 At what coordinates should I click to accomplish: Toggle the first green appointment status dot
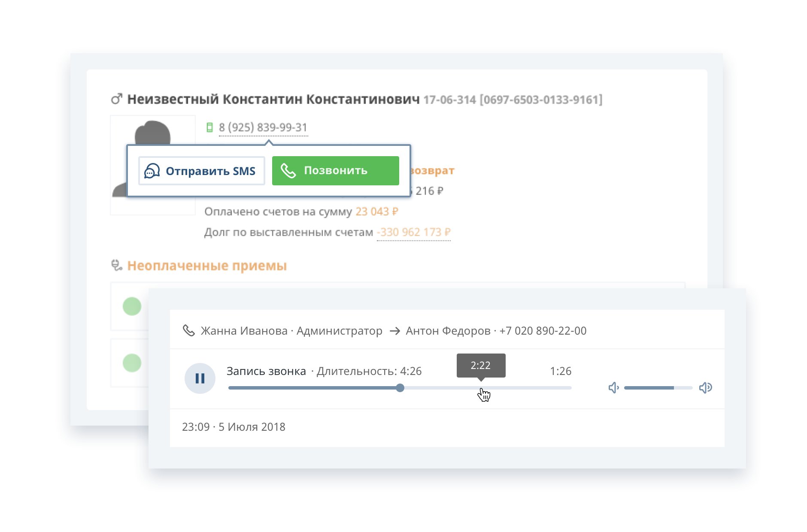tap(132, 306)
